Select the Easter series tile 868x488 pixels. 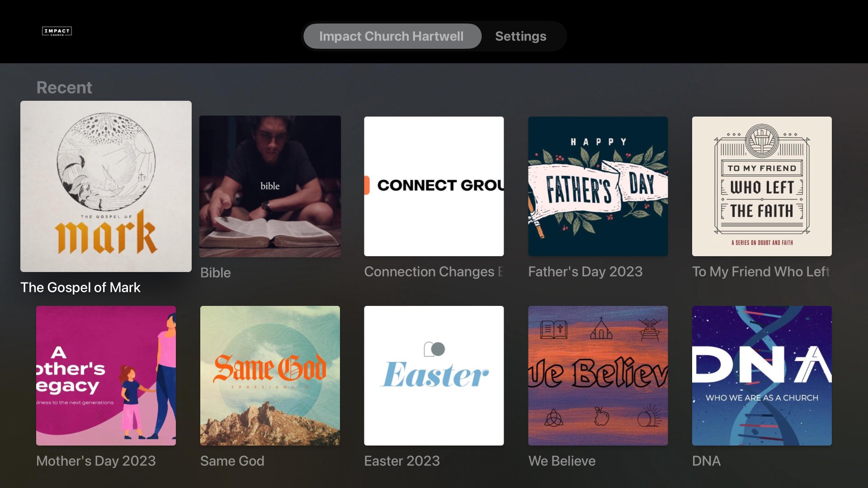pos(434,375)
